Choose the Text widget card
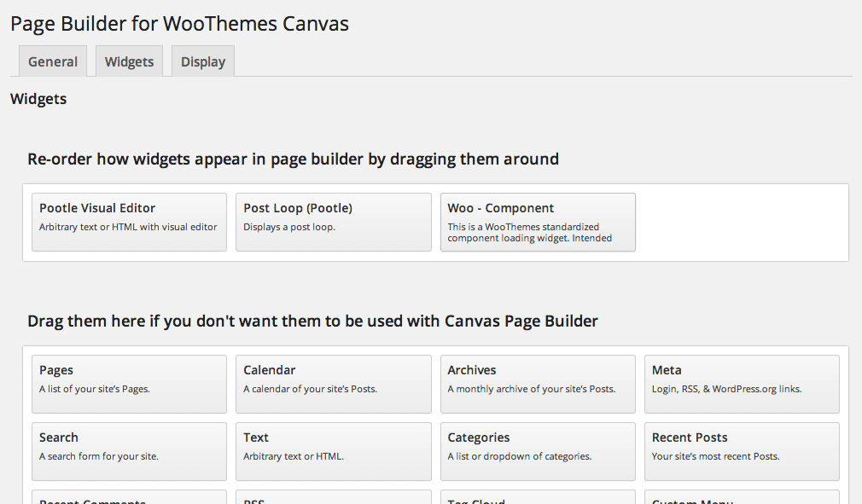Image resolution: width=862 pixels, height=504 pixels. (334, 451)
